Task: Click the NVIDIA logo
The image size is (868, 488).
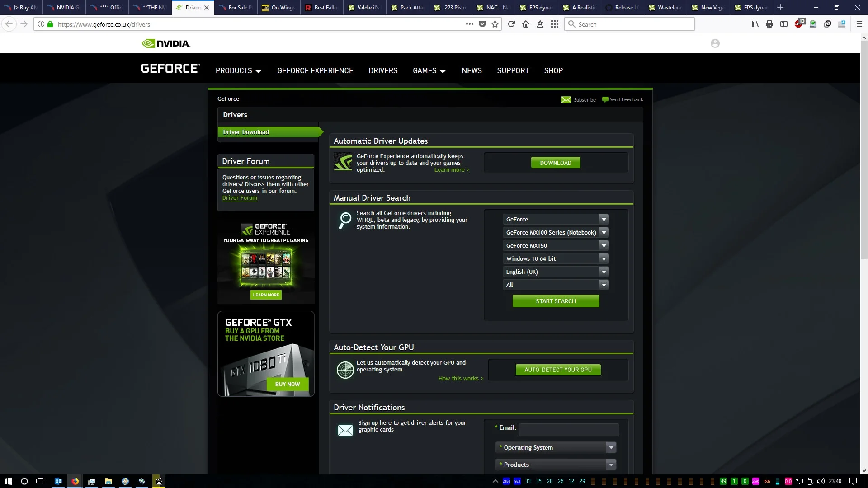Action: (x=166, y=43)
